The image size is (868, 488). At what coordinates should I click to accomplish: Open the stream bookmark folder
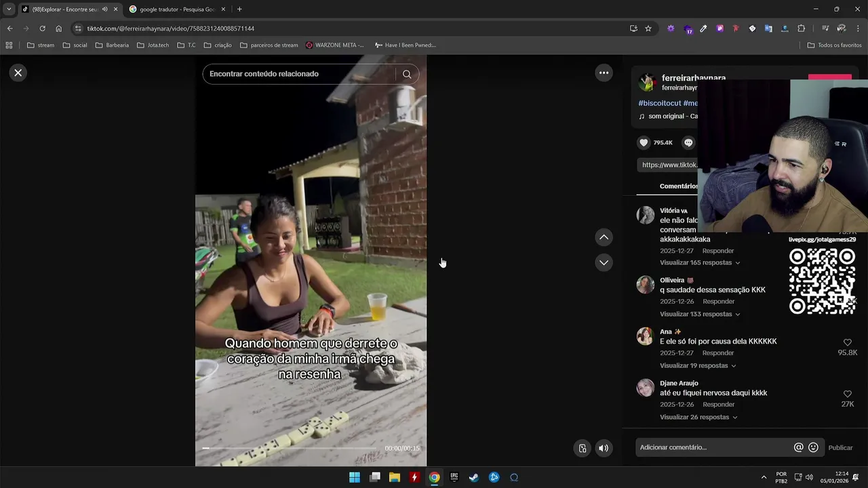(41, 45)
